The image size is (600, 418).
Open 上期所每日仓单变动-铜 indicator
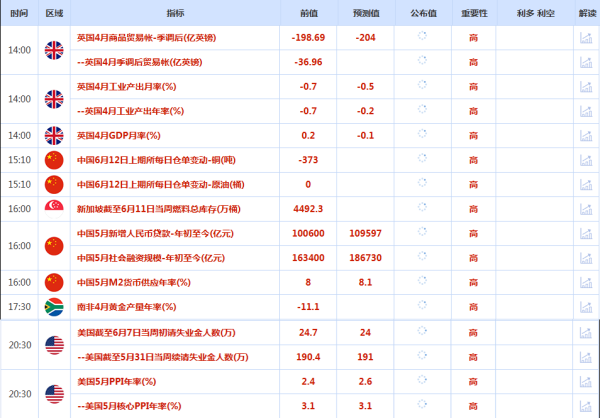coord(156,160)
